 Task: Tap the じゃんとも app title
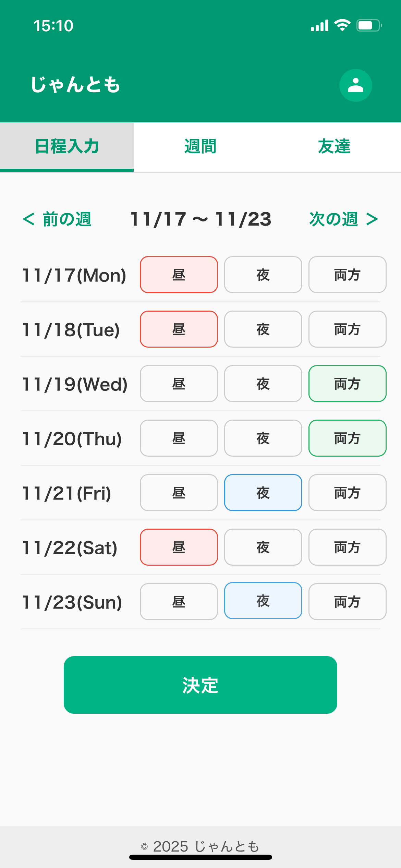pyautogui.click(x=75, y=85)
